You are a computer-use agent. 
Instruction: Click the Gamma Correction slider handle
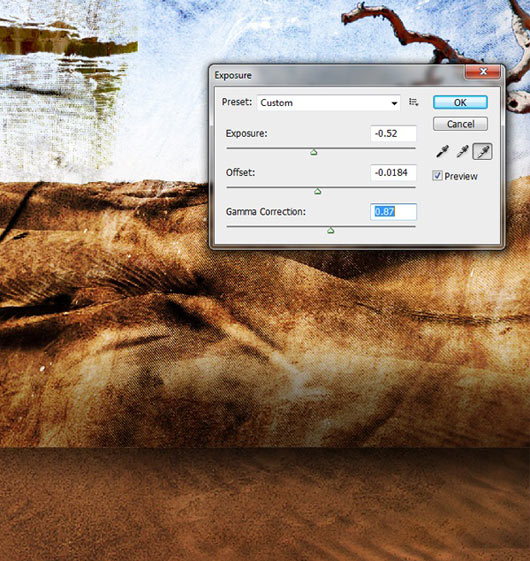(331, 231)
